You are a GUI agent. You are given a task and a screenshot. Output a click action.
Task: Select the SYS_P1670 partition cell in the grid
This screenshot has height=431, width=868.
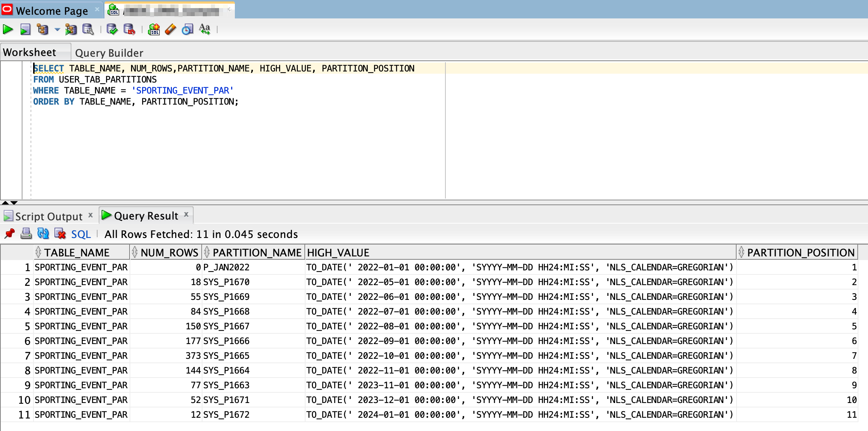(226, 282)
